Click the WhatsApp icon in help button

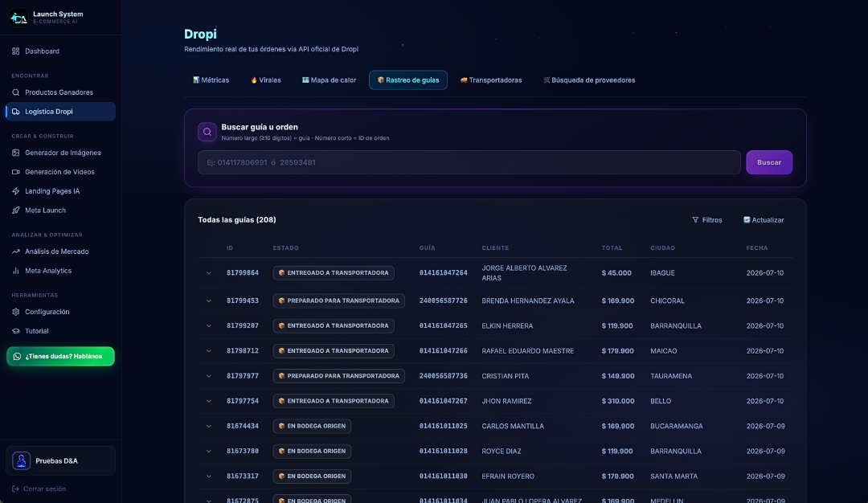17,357
